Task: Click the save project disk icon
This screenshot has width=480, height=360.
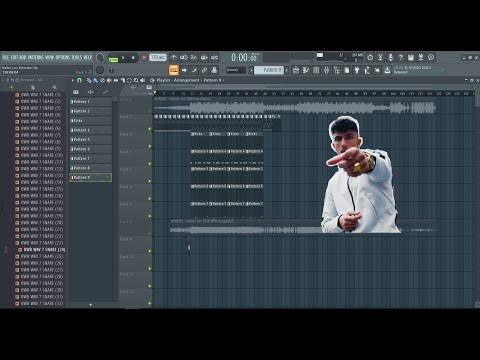Action: tap(411, 57)
